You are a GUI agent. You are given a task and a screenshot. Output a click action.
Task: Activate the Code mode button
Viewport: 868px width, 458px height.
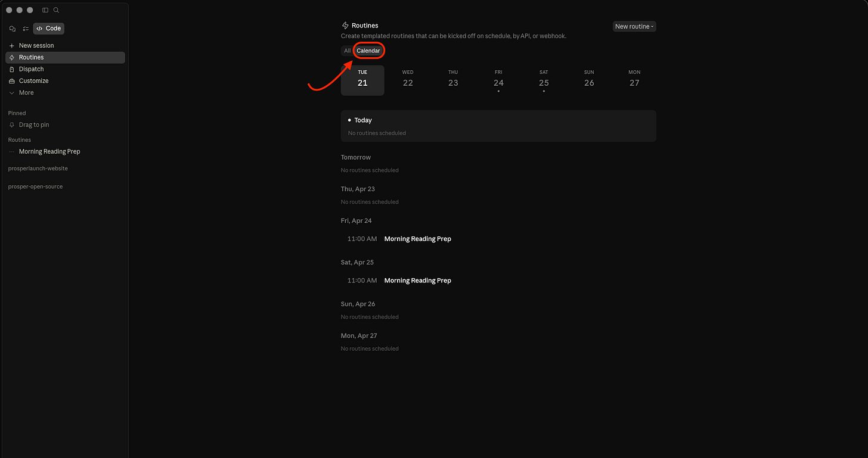pos(49,29)
